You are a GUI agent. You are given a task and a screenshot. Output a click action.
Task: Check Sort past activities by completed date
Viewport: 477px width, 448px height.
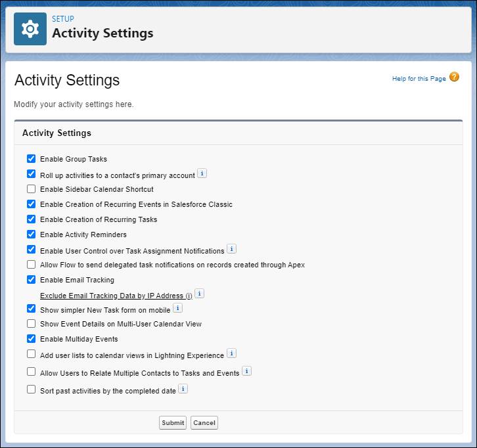point(31,390)
